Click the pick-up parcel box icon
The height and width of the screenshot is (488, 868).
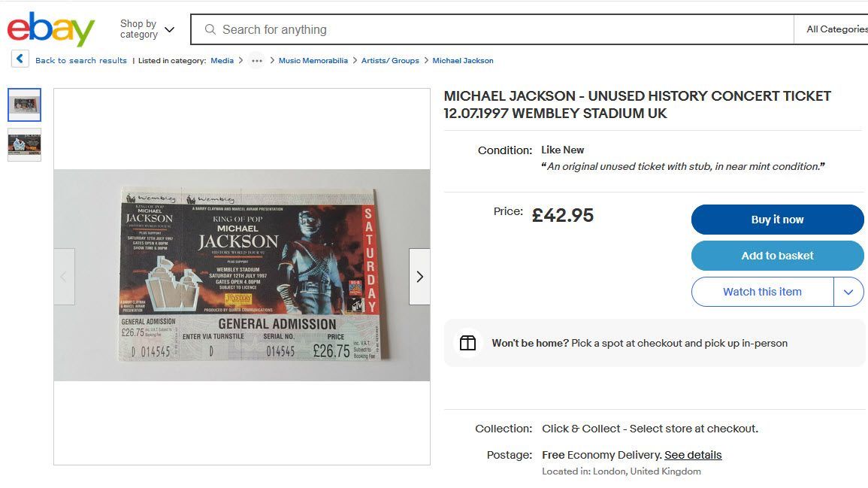click(467, 343)
